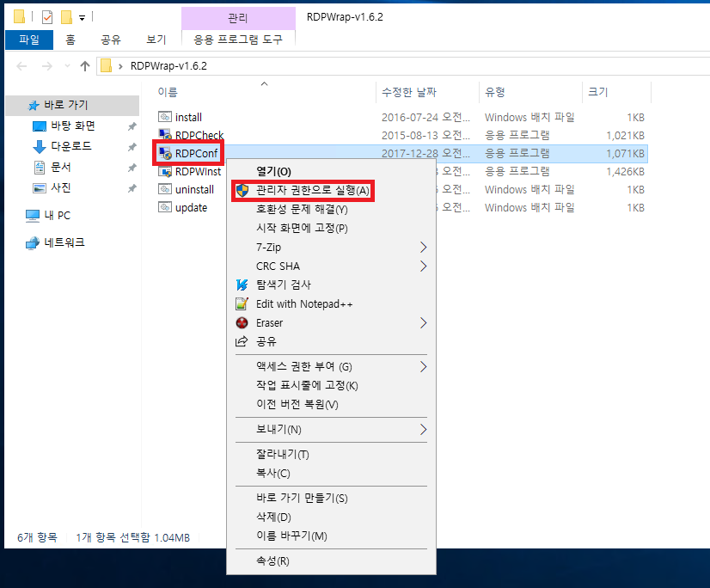The image size is (710, 588).
Task: Click the update batch file icon
Action: click(x=165, y=207)
